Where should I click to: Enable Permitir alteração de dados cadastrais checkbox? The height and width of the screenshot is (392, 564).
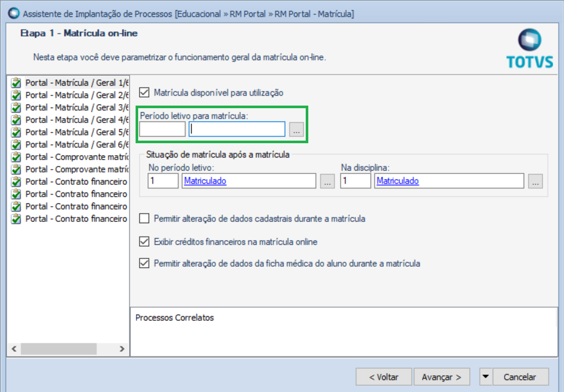144,218
